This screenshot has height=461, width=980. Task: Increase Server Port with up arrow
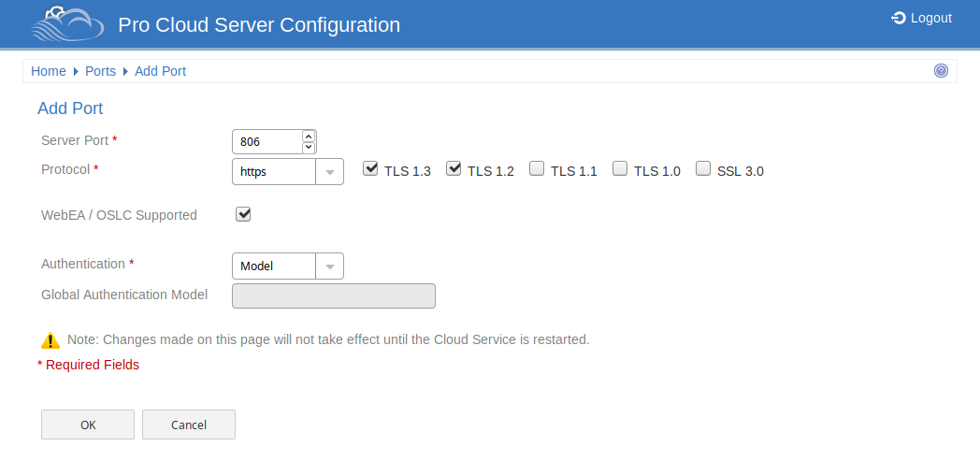pyautogui.click(x=309, y=136)
